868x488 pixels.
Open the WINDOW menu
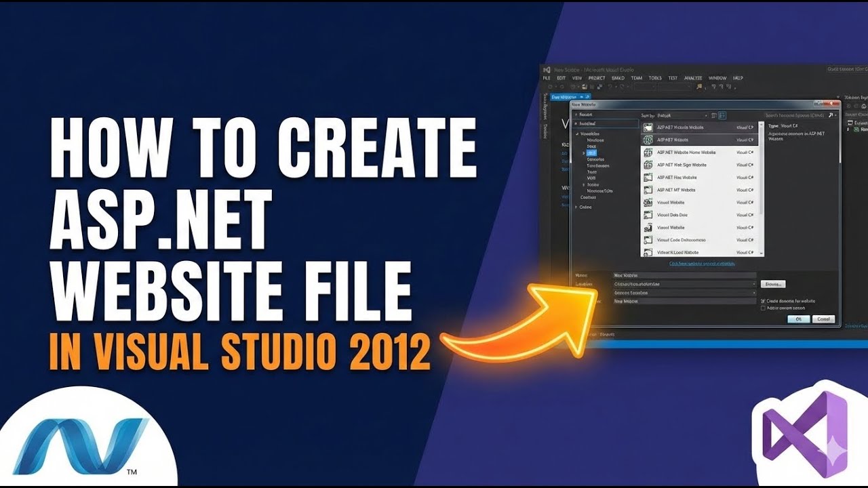click(x=717, y=78)
